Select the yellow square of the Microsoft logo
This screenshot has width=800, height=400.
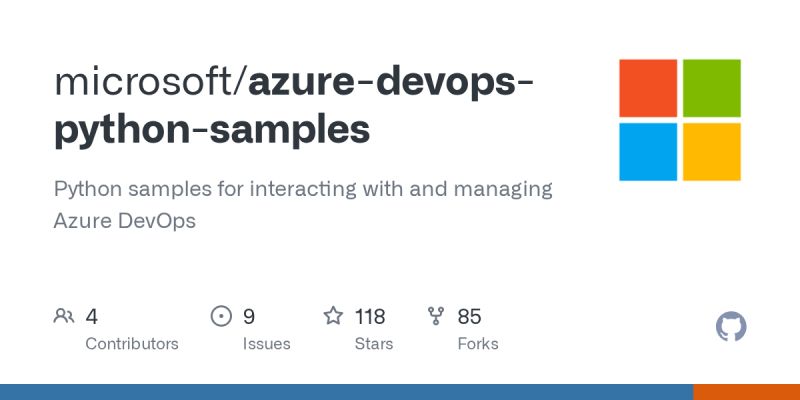point(711,151)
